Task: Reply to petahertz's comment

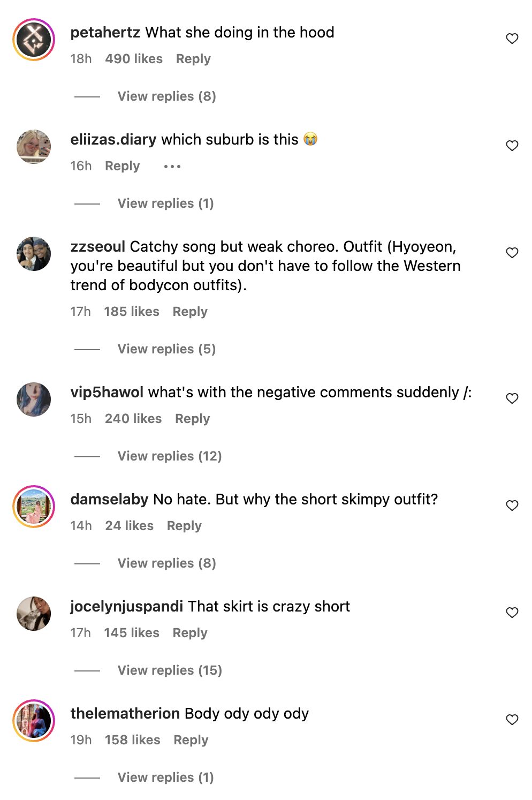Action: point(193,59)
